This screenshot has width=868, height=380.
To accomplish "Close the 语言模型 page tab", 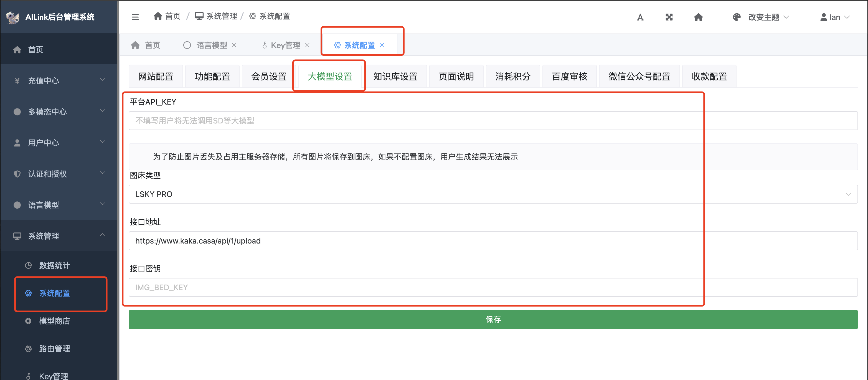I will click(x=234, y=45).
